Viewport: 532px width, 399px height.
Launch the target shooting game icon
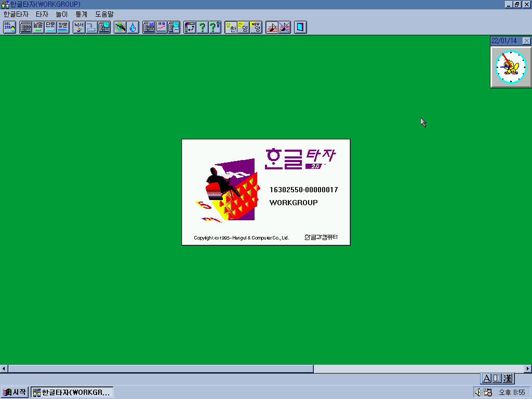120,27
